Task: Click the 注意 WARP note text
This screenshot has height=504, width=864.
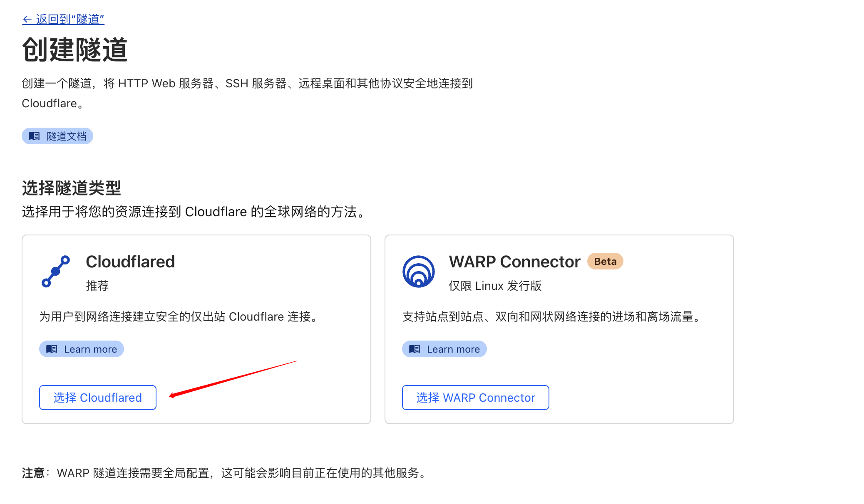Action: (x=226, y=473)
